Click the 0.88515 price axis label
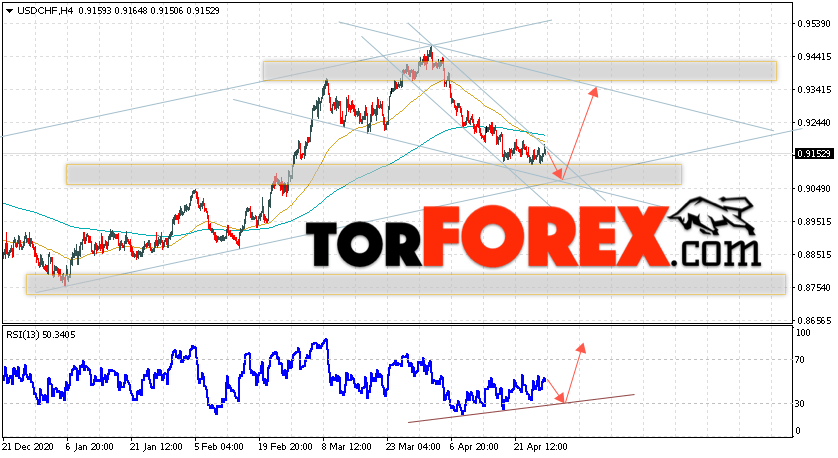 point(814,255)
